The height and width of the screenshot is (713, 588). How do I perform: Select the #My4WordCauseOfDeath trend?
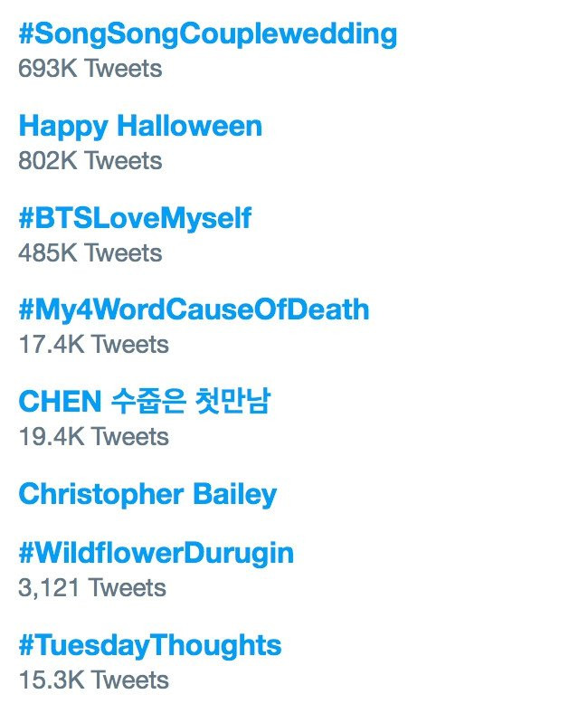coord(194,309)
